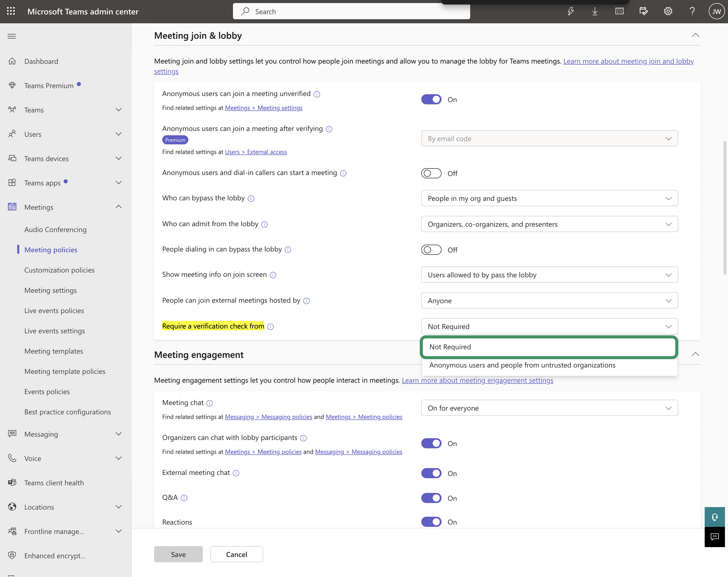Close the Require a verification check dropdown

point(549,326)
